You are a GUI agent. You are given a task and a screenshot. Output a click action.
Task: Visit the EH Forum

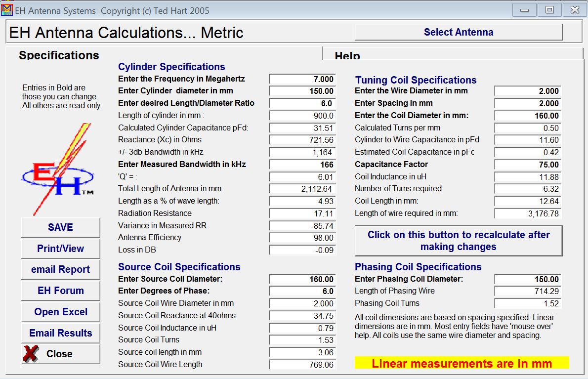coord(60,291)
